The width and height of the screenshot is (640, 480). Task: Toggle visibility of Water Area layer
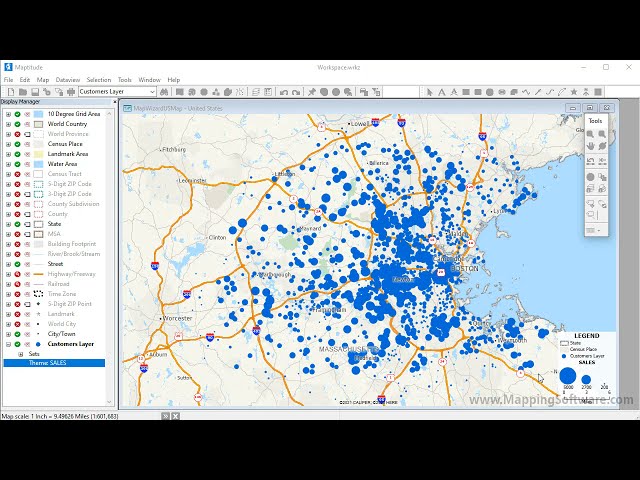click(x=18, y=164)
